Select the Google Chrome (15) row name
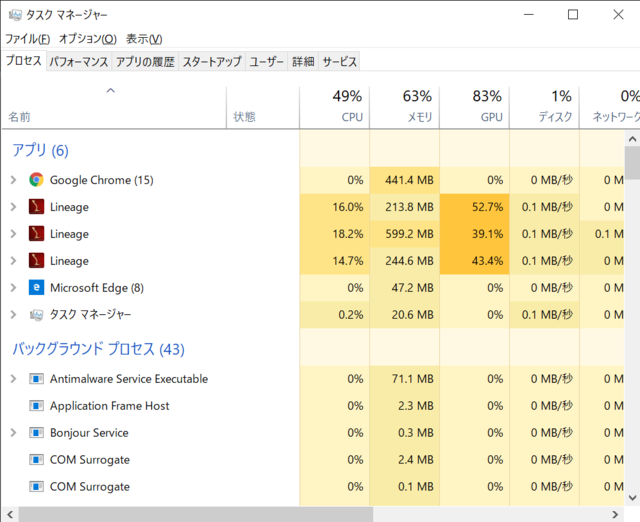The height and width of the screenshot is (522, 640). [102, 180]
